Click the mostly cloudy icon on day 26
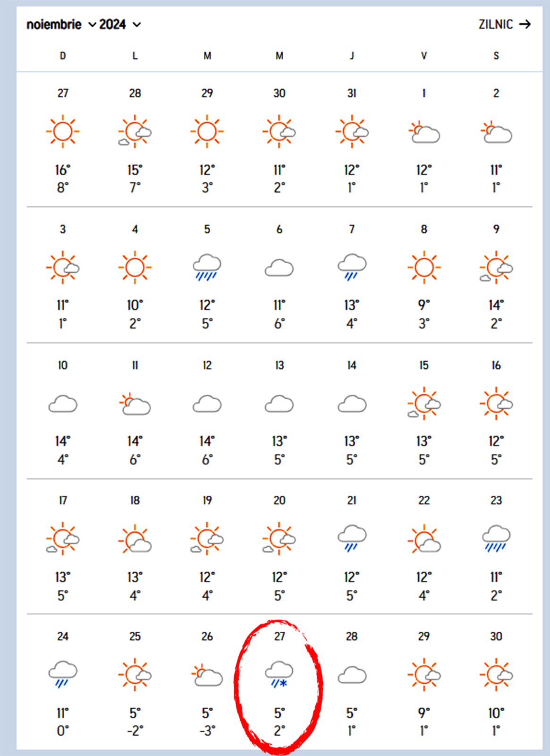Image resolution: width=550 pixels, height=756 pixels. point(207,675)
